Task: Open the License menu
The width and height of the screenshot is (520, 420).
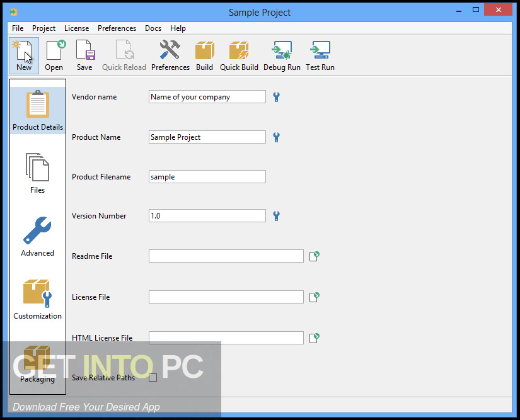Action: click(x=77, y=28)
